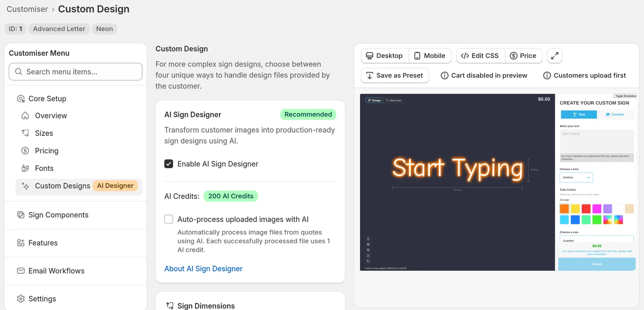This screenshot has width=644, height=310.
Task: Click the Search menu items field
Action: pyautogui.click(x=75, y=72)
